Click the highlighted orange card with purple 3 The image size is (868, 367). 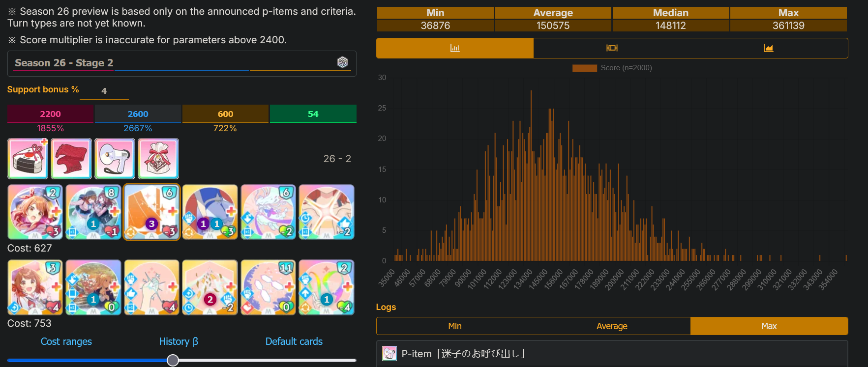pos(151,212)
